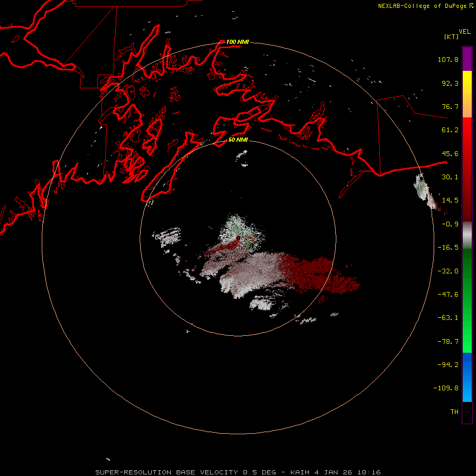
Task: Click the 50 NMI range ring label
Action: pos(238,140)
